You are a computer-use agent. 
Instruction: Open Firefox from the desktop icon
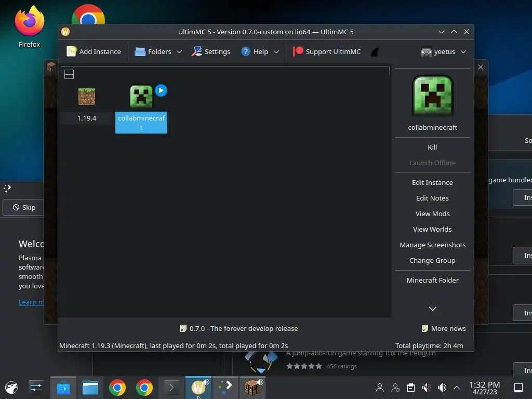pos(30,27)
